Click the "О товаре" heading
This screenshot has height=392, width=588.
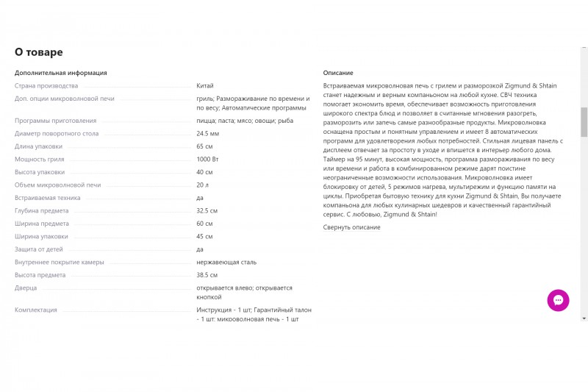pos(39,51)
